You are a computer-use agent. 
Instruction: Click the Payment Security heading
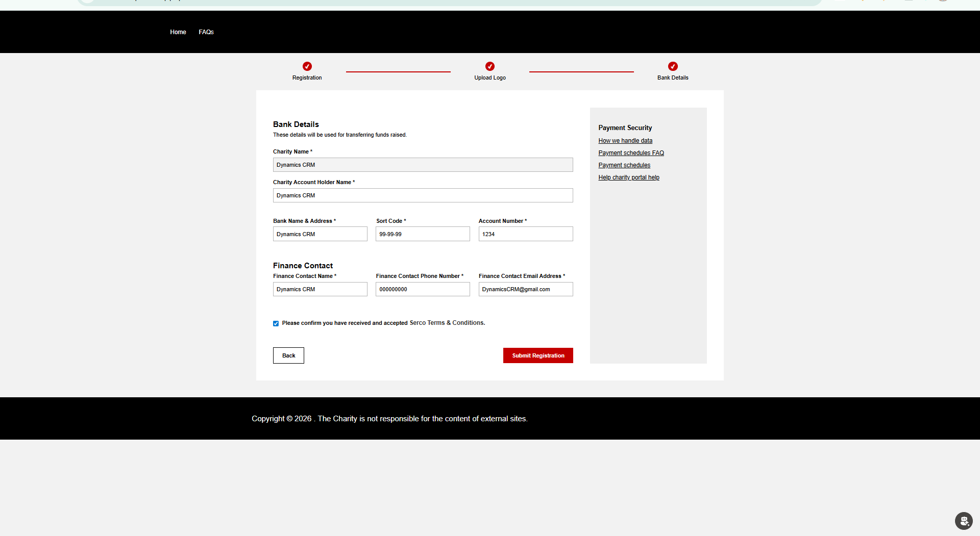(625, 127)
